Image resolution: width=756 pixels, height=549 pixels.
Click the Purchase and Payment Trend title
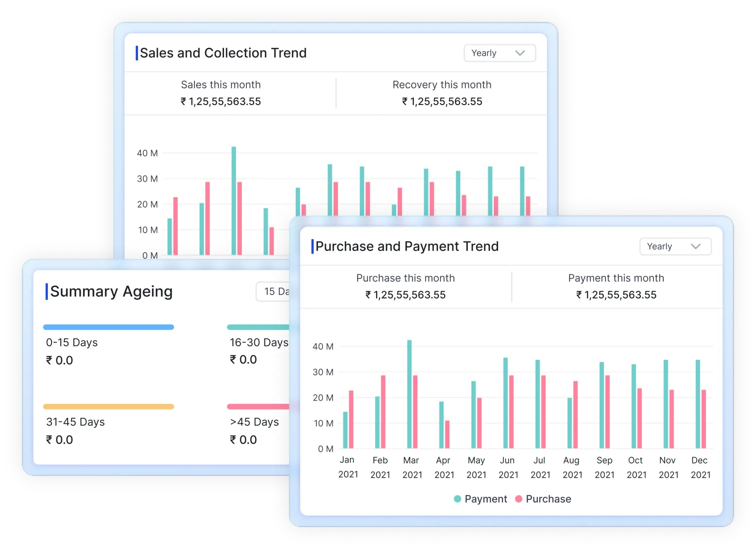(x=407, y=246)
